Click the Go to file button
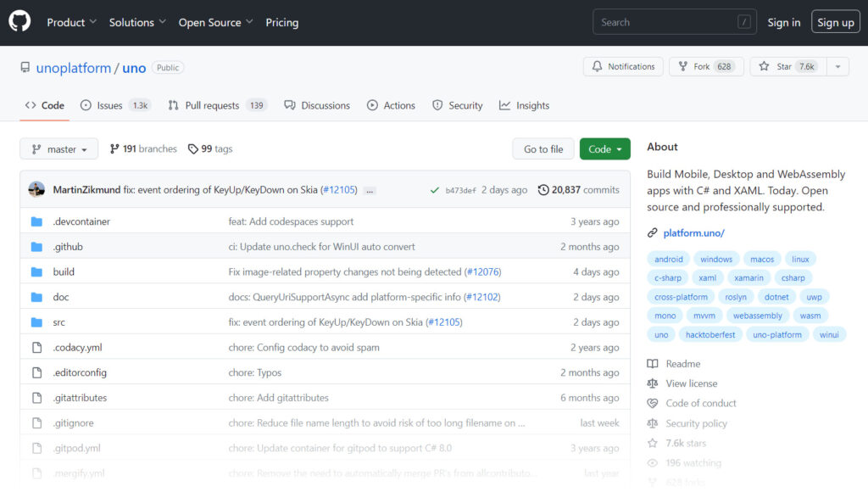Image resolution: width=868 pixels, height=492 pixels. 543,149
